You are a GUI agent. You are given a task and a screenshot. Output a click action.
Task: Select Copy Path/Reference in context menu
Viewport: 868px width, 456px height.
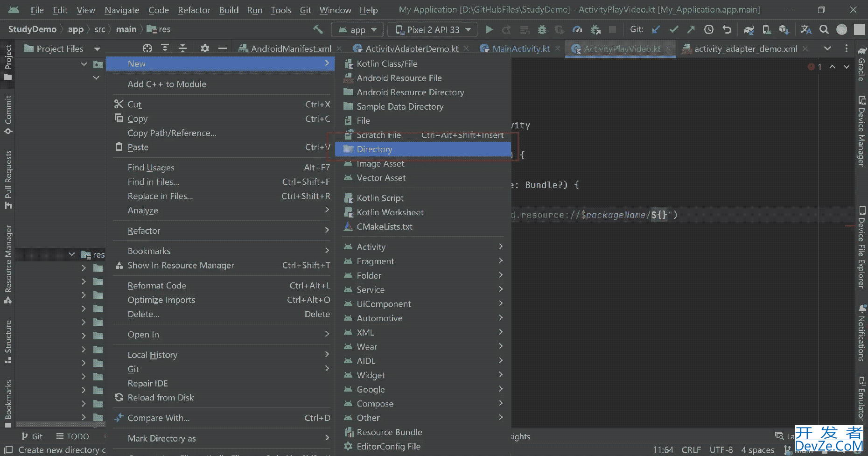coord(221,133)
